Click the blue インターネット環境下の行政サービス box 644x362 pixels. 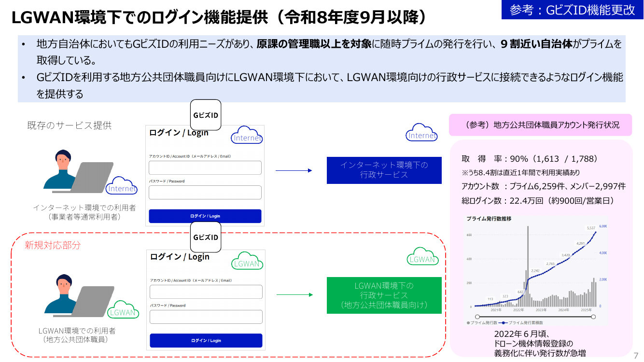coord(384,170)
